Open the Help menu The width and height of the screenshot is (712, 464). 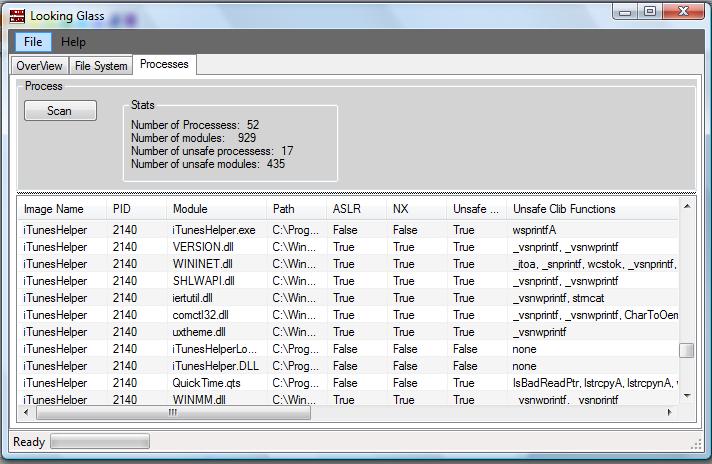click(x=73, y=42)
